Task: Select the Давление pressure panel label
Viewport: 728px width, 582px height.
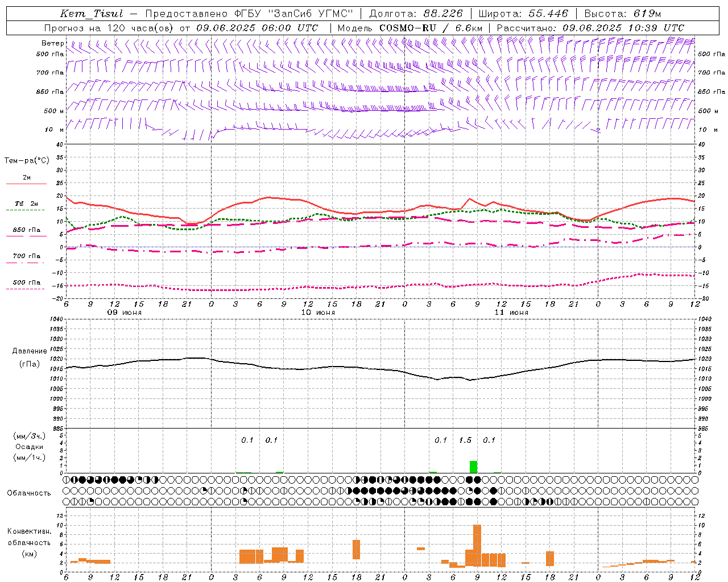Action: pos(29,351)
